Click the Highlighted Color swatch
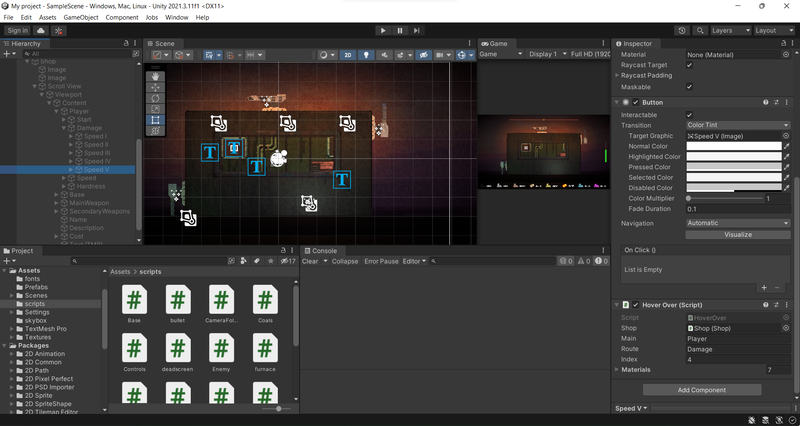This screenshot has width=800, height=426. (733, 156)
